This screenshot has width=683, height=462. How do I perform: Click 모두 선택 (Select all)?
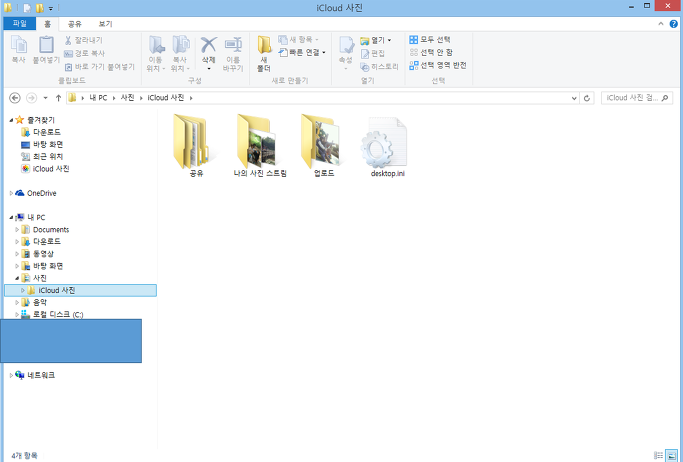pos(429,40)
